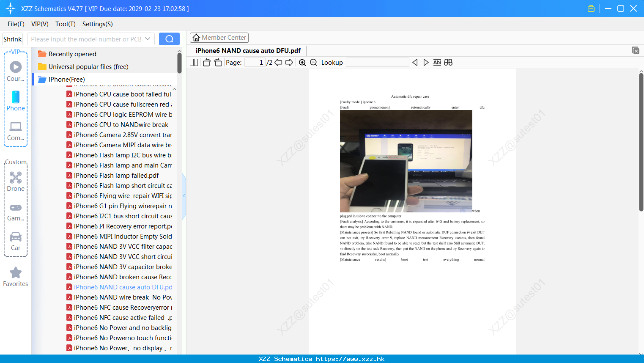Image resolution: width=644 pixels, height=363 pixels.
Task: Open the Settings(S) menu
Action: coord(98,24)
